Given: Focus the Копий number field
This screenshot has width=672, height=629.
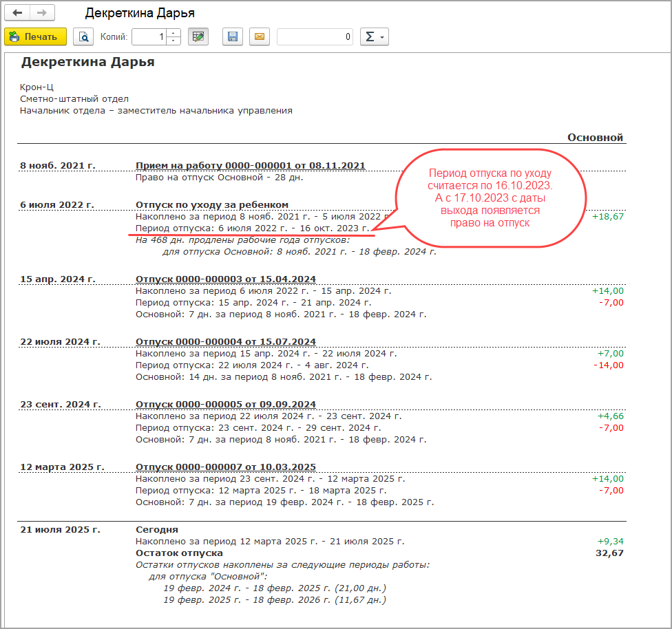Looking at the screenshot, I should (x=149, y=37).
